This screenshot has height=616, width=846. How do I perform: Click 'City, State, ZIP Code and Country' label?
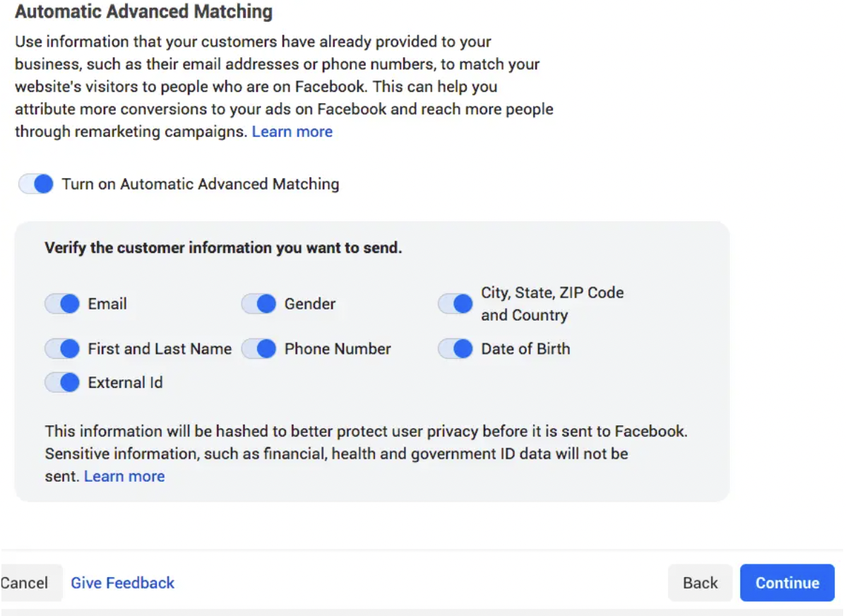[552, 304]
